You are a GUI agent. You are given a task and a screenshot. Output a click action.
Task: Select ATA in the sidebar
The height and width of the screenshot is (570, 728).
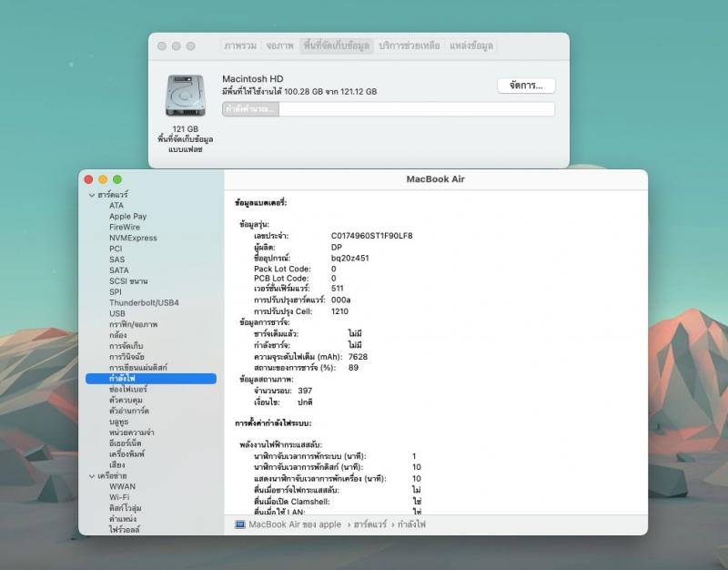(116, 206)
